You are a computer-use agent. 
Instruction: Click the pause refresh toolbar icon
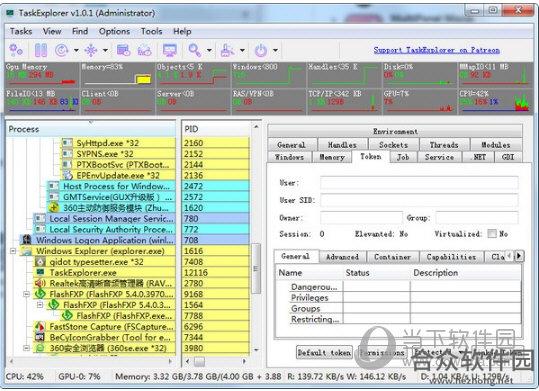pos(41,50)
